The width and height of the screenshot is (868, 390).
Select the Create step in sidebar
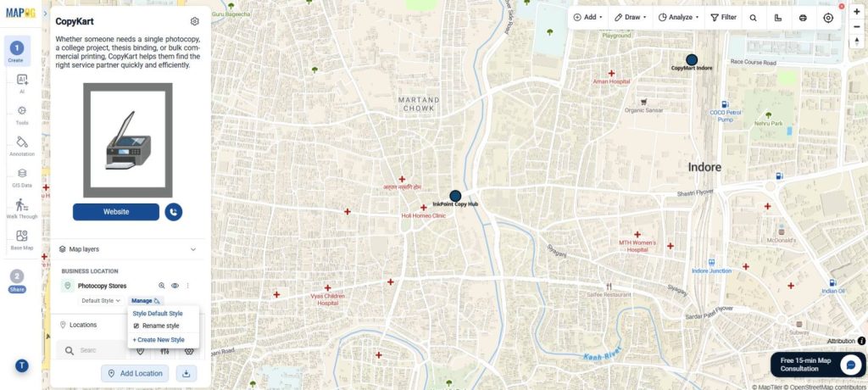pos(17,51)
